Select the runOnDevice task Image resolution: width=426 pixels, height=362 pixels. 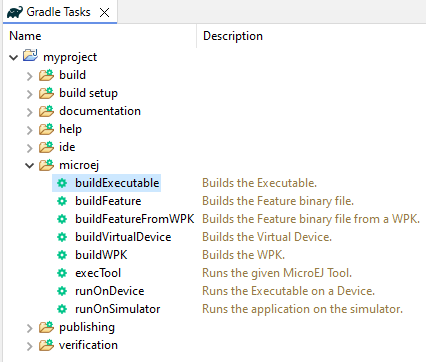pyautogui.click(x=110, y=291)
